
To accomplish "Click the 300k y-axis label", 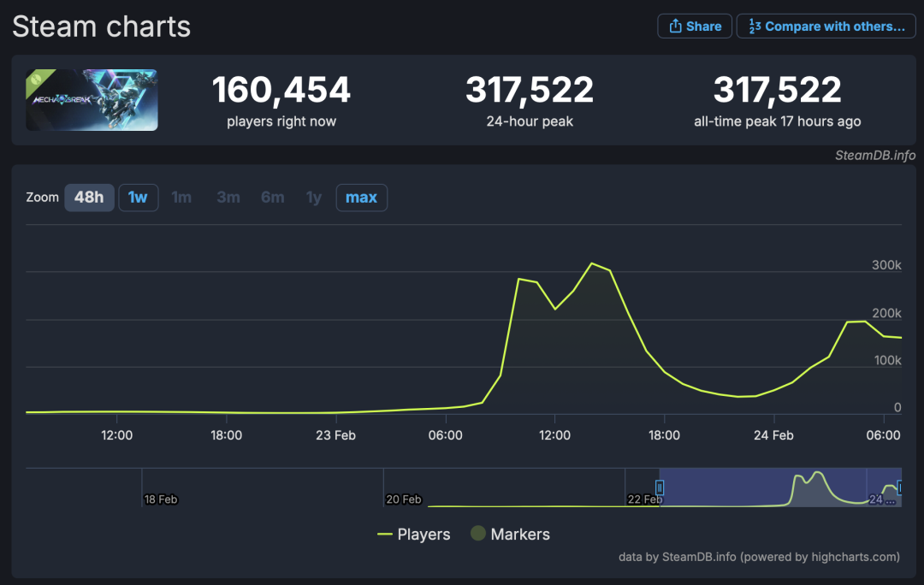I will coord(886,265).
